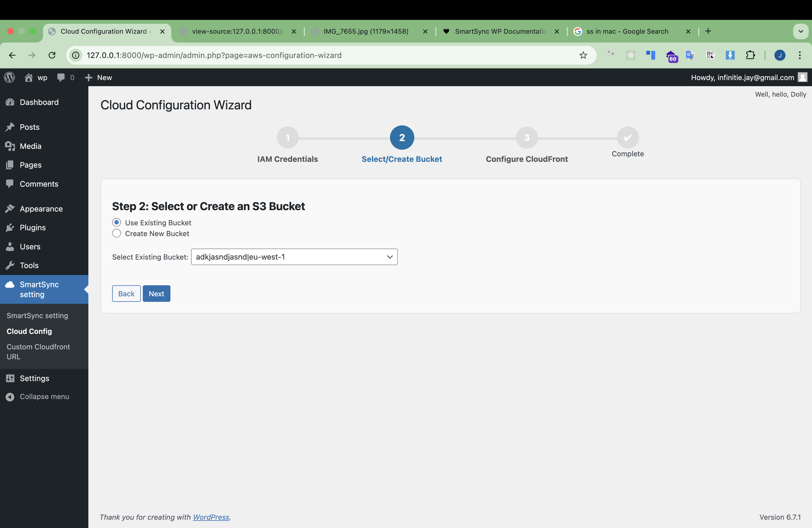
Task: Select the Create New Bucket option
Action: click(x=116, y=233)
